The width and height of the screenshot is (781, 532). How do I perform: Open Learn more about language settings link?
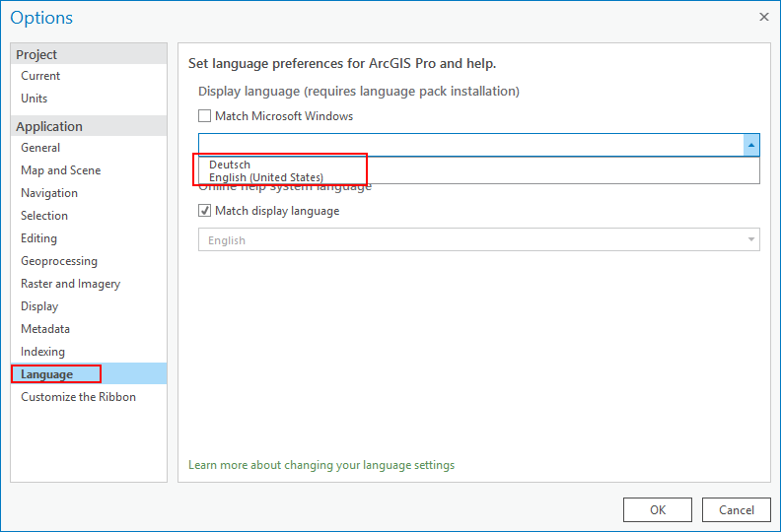321,465
